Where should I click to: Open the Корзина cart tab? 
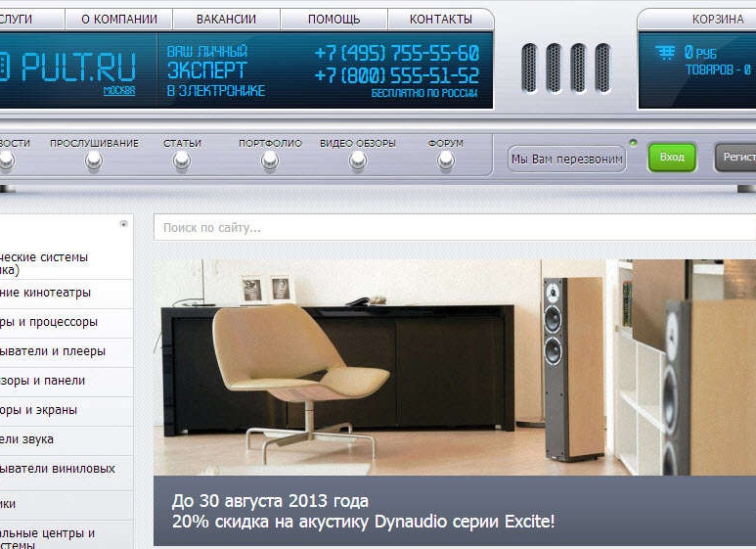717,19
